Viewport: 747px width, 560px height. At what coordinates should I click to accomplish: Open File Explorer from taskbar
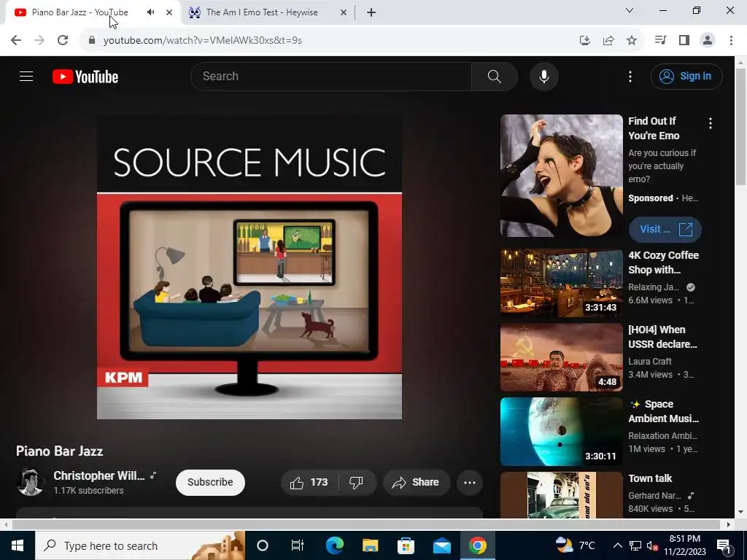370,545
